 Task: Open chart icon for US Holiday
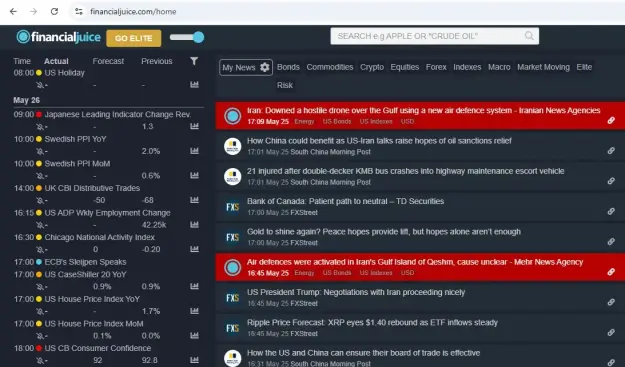[x=194, y=84]
